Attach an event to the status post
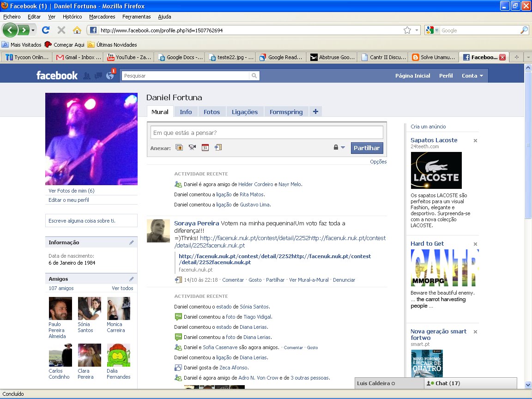This screenshot has width=532, height=399. tap(205, 147)
